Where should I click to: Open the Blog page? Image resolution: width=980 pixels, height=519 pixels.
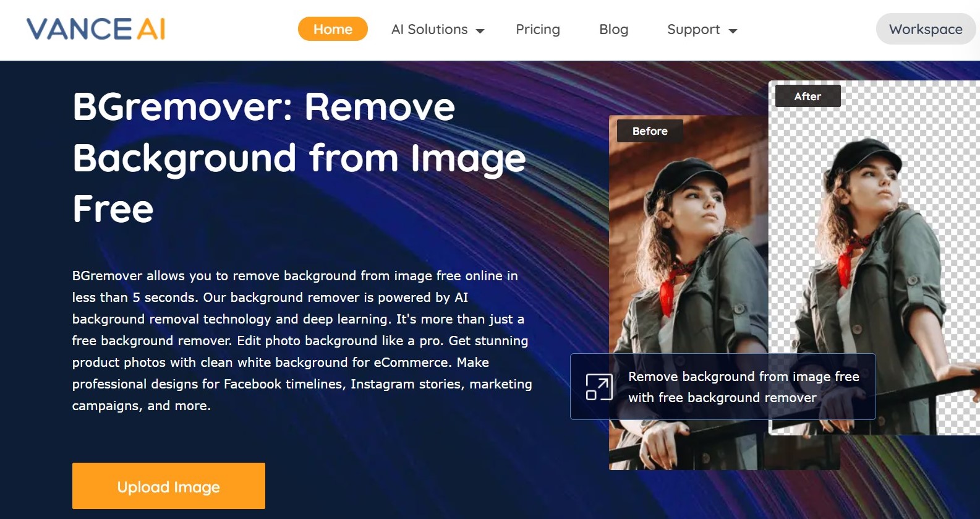(x=613, y=30)
